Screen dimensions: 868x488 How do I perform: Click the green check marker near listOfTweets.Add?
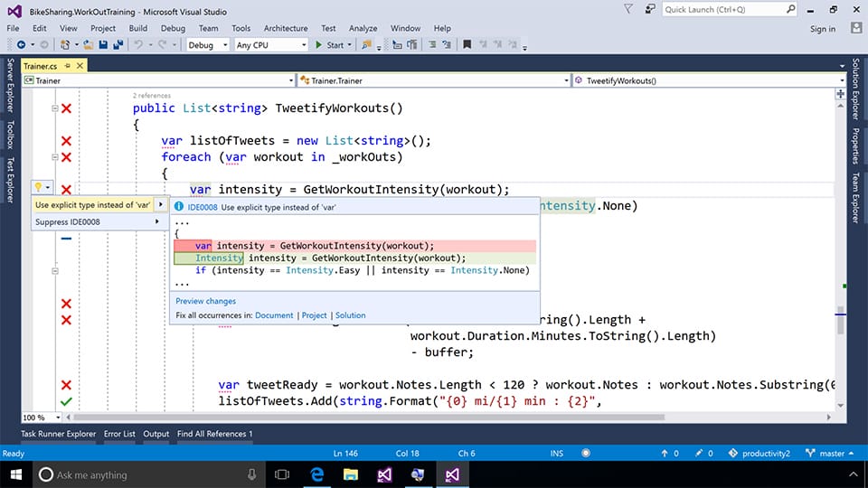[x=66, y=401]
